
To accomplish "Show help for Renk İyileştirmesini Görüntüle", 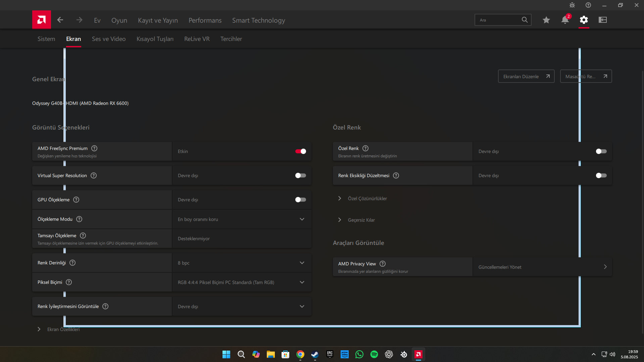I will (x=105, y=306).
